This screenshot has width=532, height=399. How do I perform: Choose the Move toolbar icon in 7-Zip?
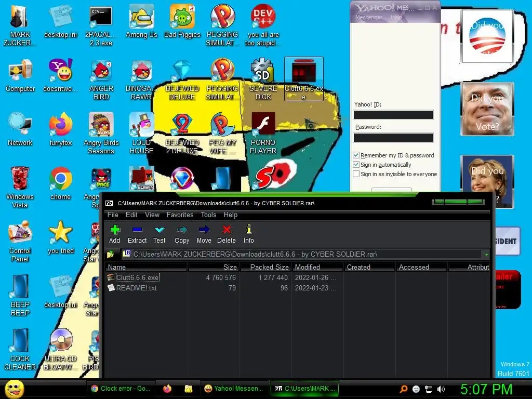[204, 234]
